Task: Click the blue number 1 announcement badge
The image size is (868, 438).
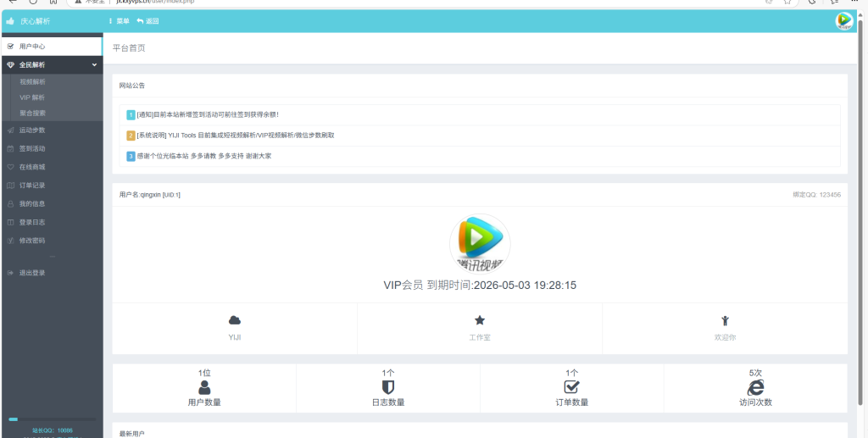Action: pos(131,114)
